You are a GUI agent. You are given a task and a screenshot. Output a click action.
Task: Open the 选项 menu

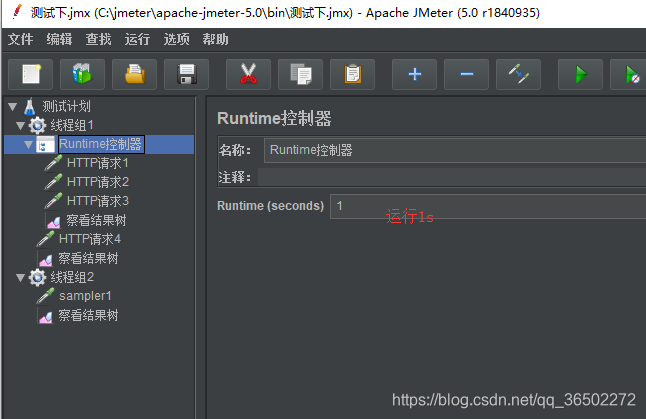(x=176, y=39)
